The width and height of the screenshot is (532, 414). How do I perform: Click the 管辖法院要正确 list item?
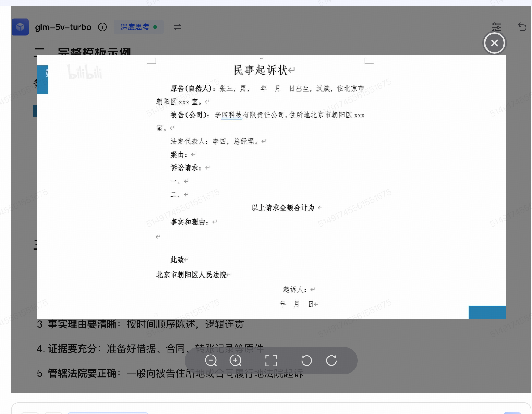click(170, 373)
